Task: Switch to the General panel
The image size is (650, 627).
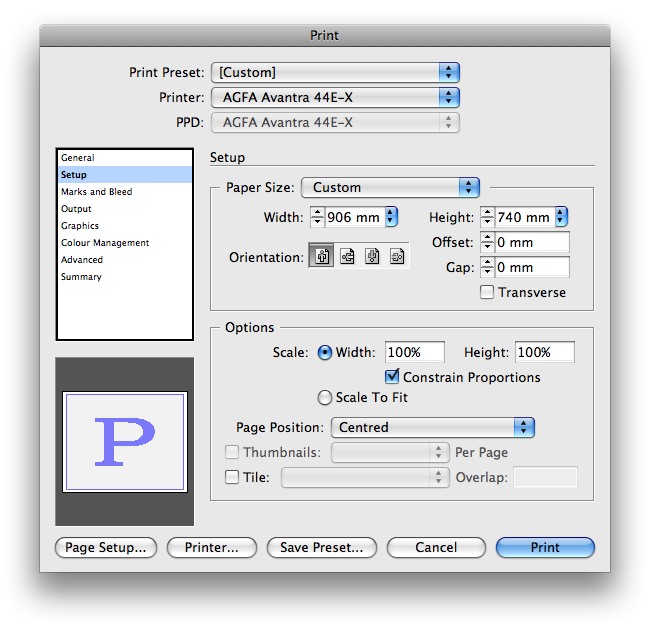Action: pos(125,158)
